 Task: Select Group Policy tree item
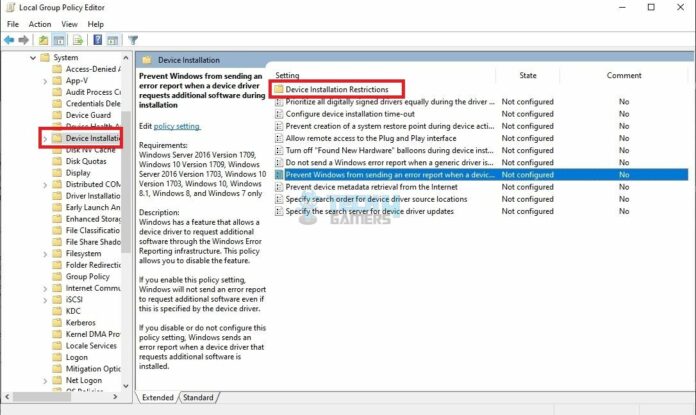[x=87, y=277]
